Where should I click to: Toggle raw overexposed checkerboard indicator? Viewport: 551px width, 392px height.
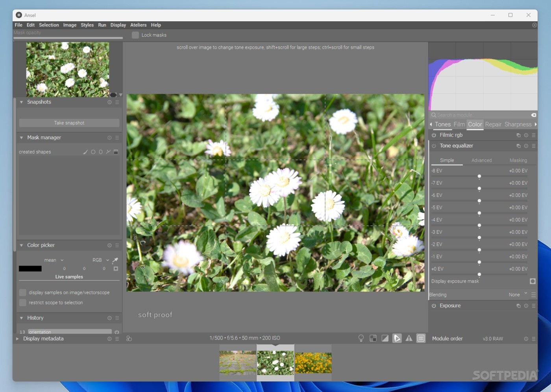[x=373, y=338]
